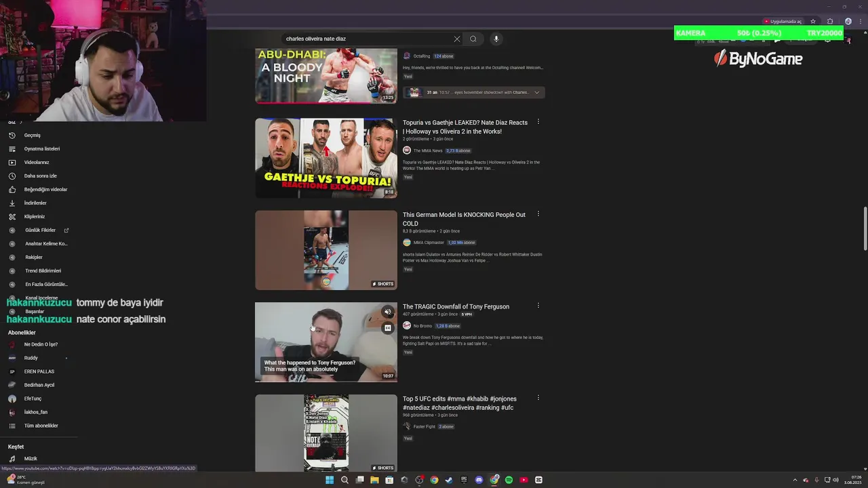Viewport: 868px width, 488px height.
Task: Show hidden system tray icons
Action: tap(795, 480)
